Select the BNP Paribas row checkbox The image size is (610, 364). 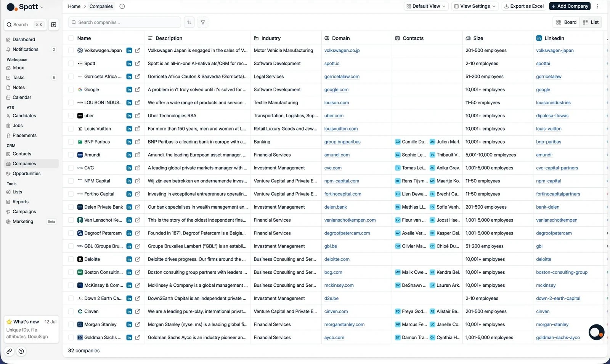[71, 142]
